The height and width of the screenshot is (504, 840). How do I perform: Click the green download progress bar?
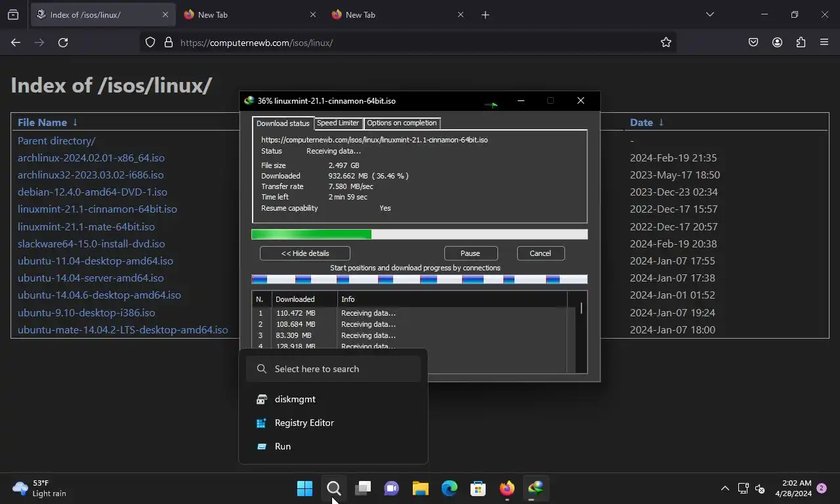pyautogui.click(x=419, y=234)
